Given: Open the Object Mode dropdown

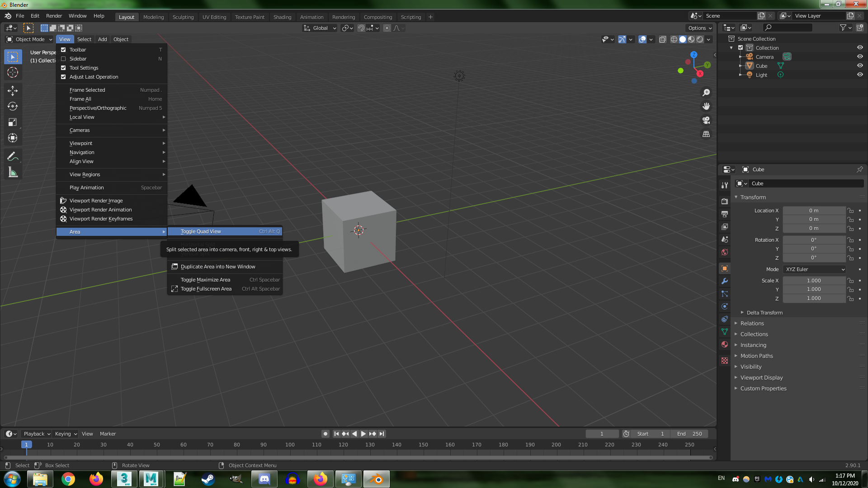Looking at the screenshot, I should [29, 39].
